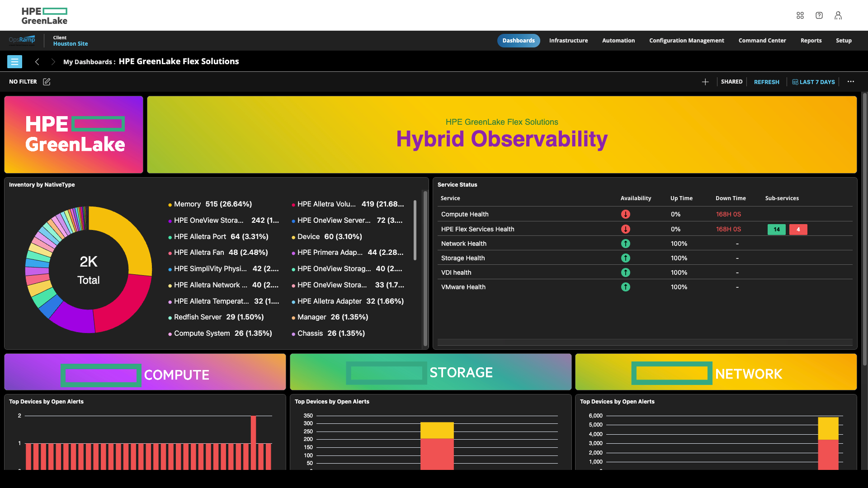868x488 pixels.
Task: Click the SHARED button
Action: pyautogui.click(x=731, y=82)
